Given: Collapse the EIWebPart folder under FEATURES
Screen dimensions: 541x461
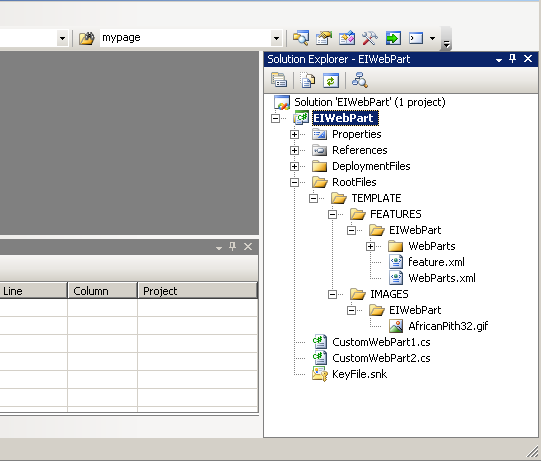Looking at the screenshot, I should click(351, 230).
